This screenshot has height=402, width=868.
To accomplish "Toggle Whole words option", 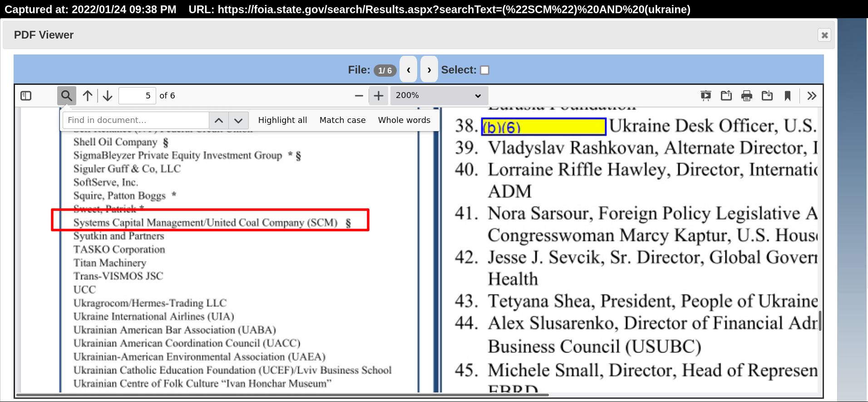I will click(x=404, y=120).
